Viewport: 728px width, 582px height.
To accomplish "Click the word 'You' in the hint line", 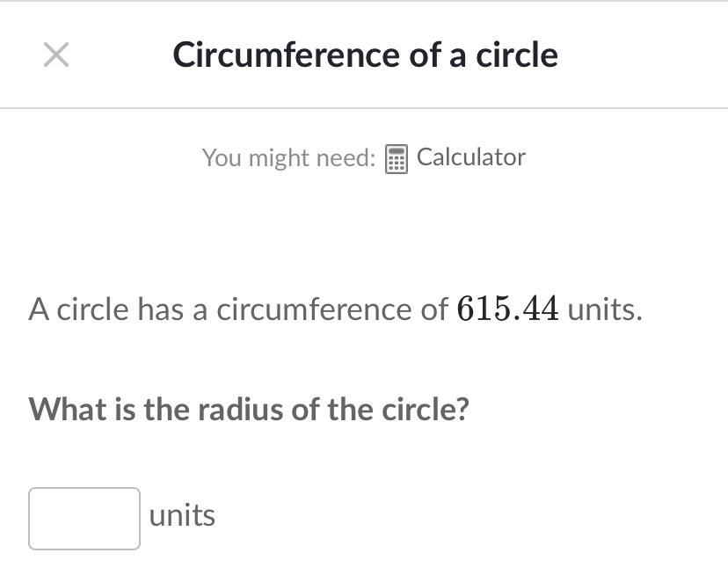I will (221, 158).
